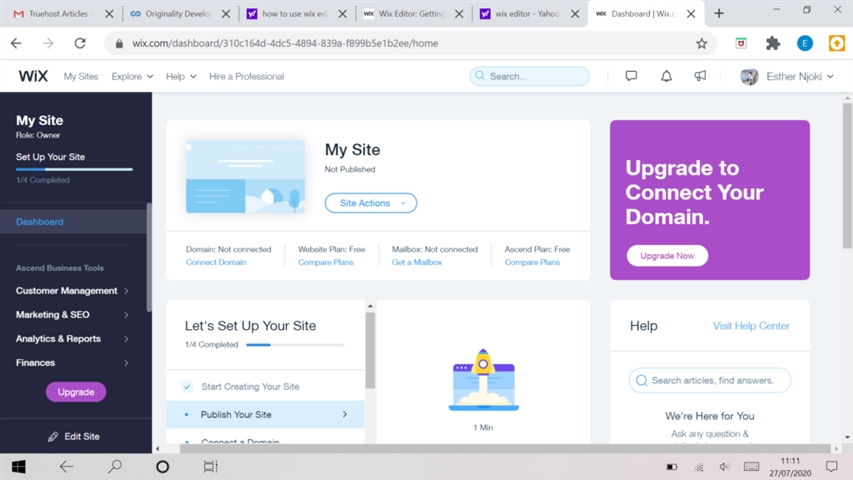
Task: Open the browser extensions puzzle icon
Action: click(772, 44)
